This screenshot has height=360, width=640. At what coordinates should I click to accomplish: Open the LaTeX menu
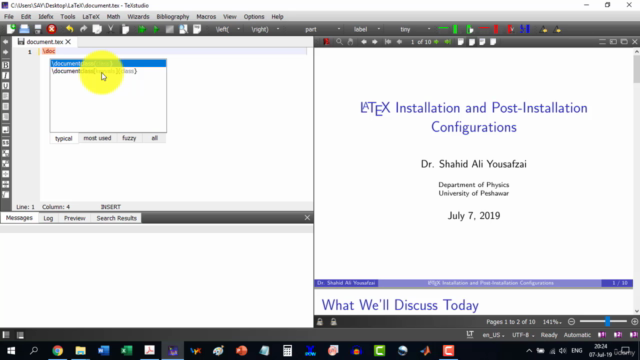pyautogui.click(x=91, y=17)
